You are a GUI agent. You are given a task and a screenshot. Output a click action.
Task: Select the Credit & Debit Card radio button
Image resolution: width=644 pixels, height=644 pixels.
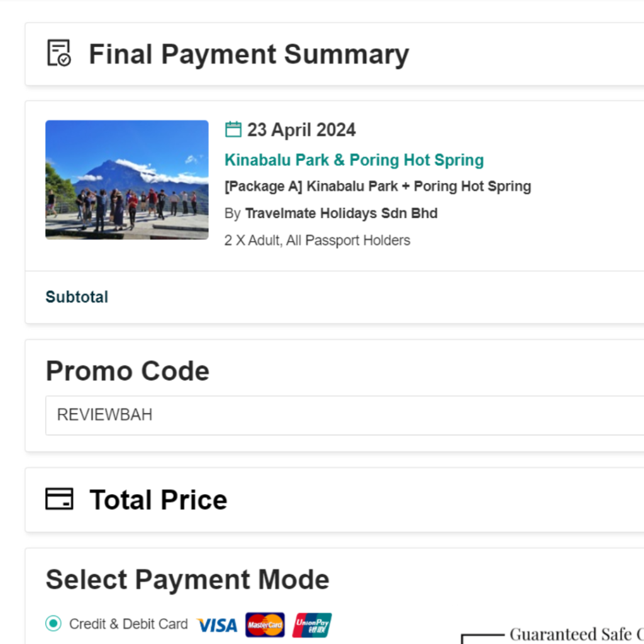53,624
